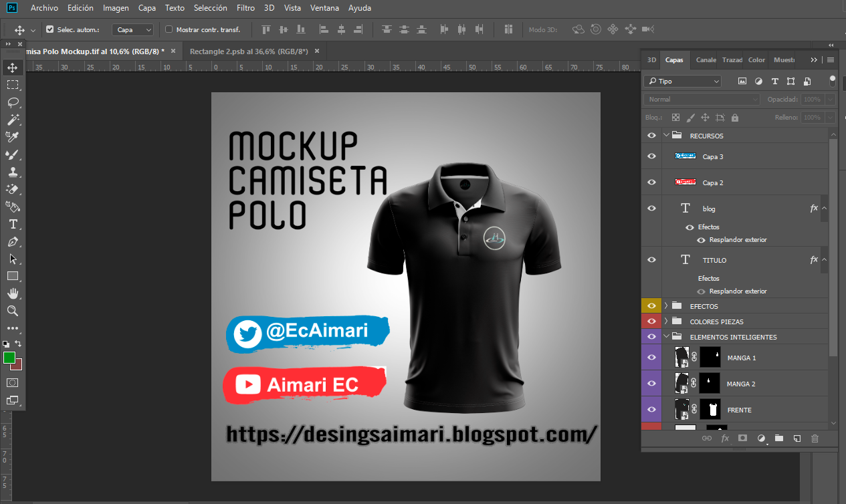Create a new group in the Layers panel
This screenshot has height=504, width=846.
click(x=778, y=438)
